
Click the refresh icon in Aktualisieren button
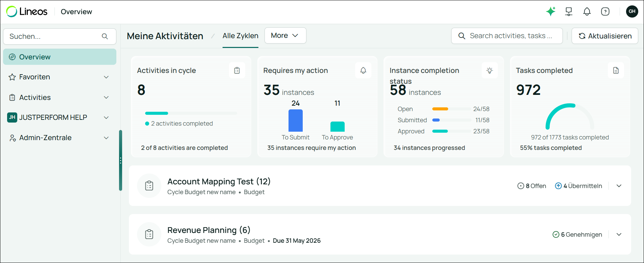point(582,36)
